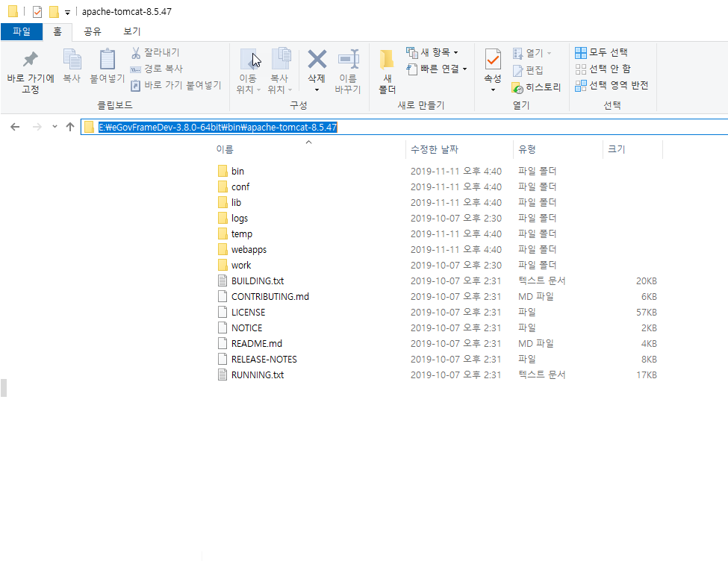The image size is (728, 561).
Task: Select the README.md file
Action: point(257,344)
